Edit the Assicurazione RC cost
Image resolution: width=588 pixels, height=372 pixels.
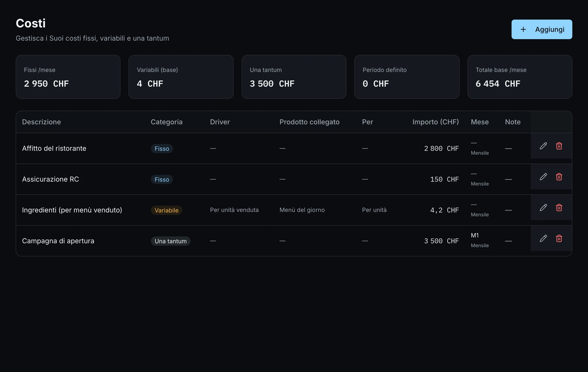pos(543,177)
